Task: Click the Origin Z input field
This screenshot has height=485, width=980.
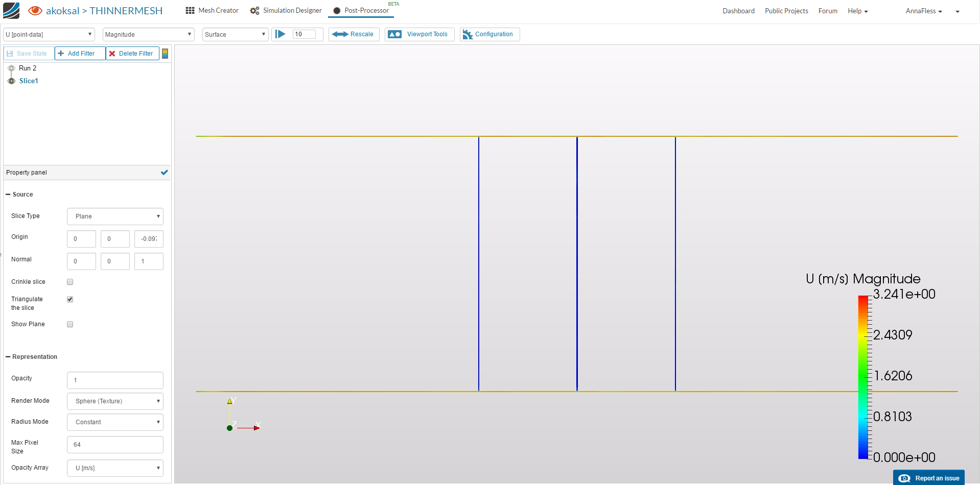Action: [x=149, y=239]
